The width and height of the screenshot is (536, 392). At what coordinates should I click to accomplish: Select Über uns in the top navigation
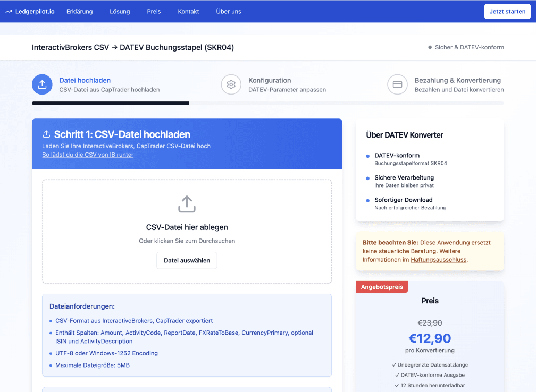(228, 11)
